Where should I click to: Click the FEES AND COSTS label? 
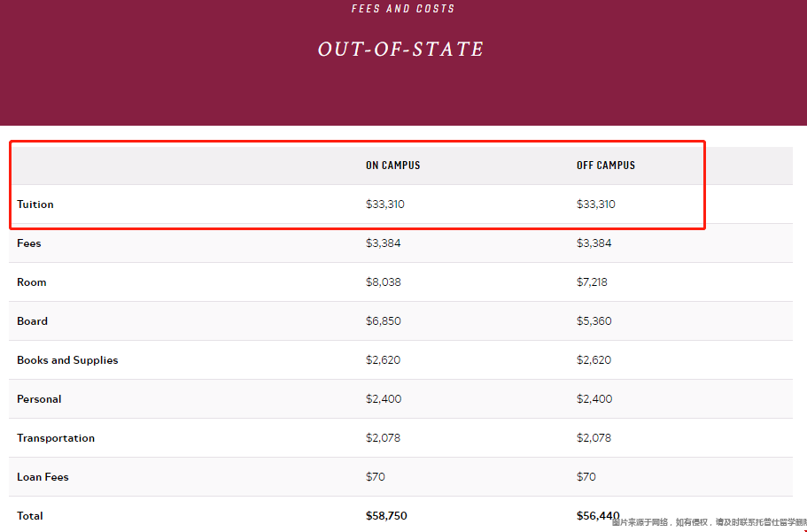tap(403, 9)
